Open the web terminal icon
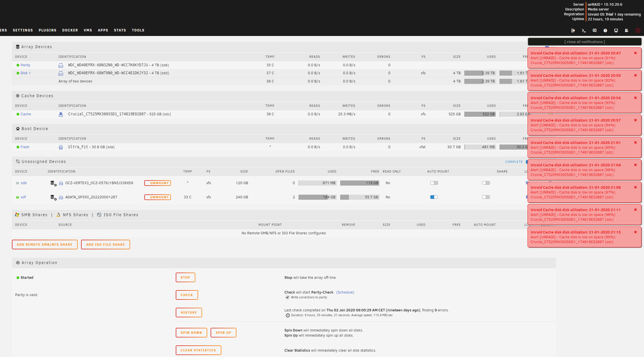The height and width of the screenshot is (357, 644). [584, 30]
